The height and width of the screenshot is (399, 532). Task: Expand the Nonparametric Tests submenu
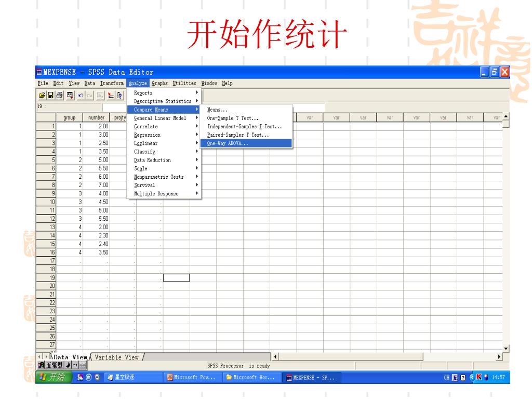(x=164, y=177)
